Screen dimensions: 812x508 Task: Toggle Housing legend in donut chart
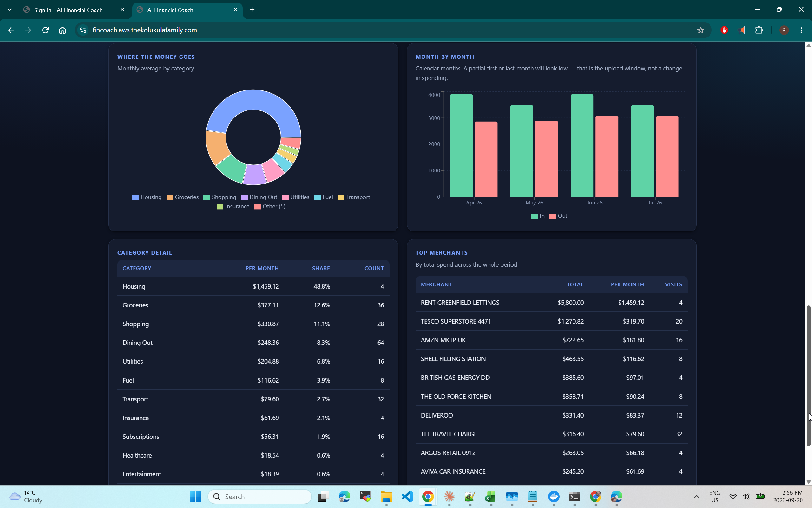pyautogui.click(x=147, y=197)
